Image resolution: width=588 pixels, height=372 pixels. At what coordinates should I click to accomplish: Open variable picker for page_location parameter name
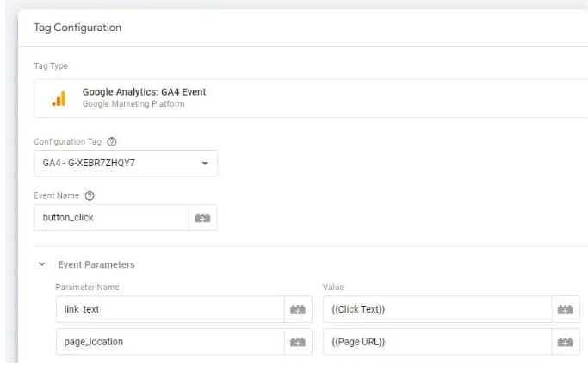tap(298, 342)
